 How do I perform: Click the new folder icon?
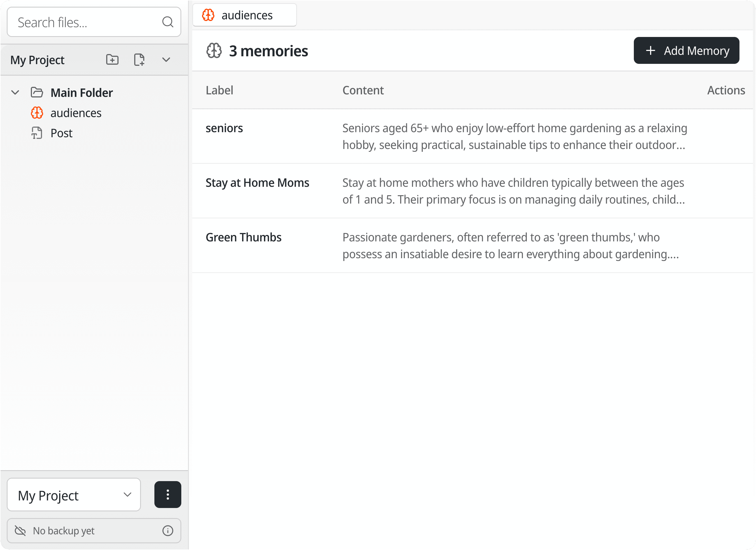(x=112, y=60)
